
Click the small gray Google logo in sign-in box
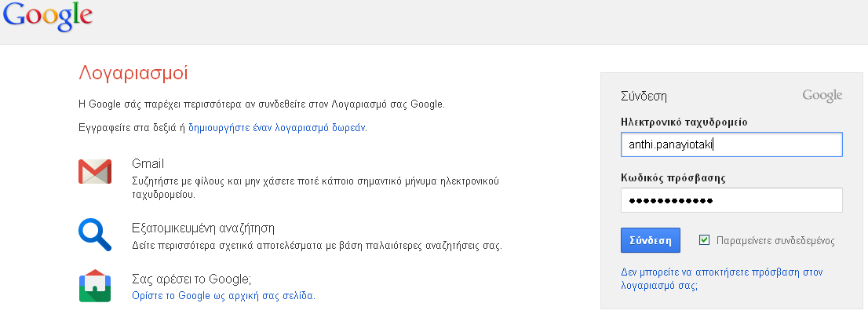(x=822, y=96)
